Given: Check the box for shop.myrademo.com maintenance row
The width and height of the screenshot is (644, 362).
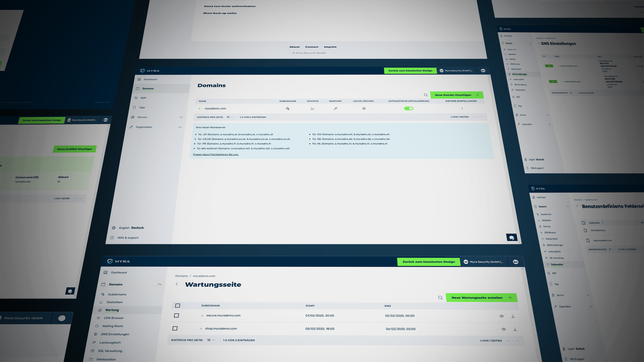Looking at the screenshot, I should [x=175, y=328].
